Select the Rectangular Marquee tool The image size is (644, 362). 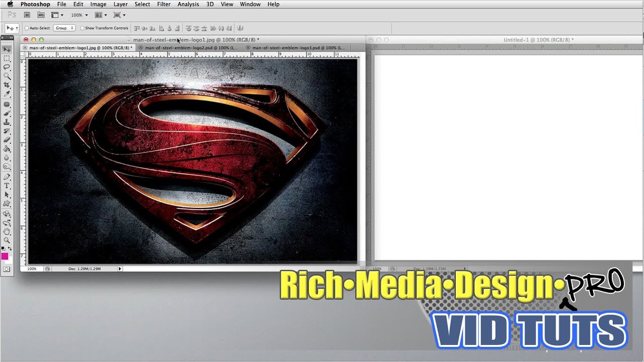(7, 58)
